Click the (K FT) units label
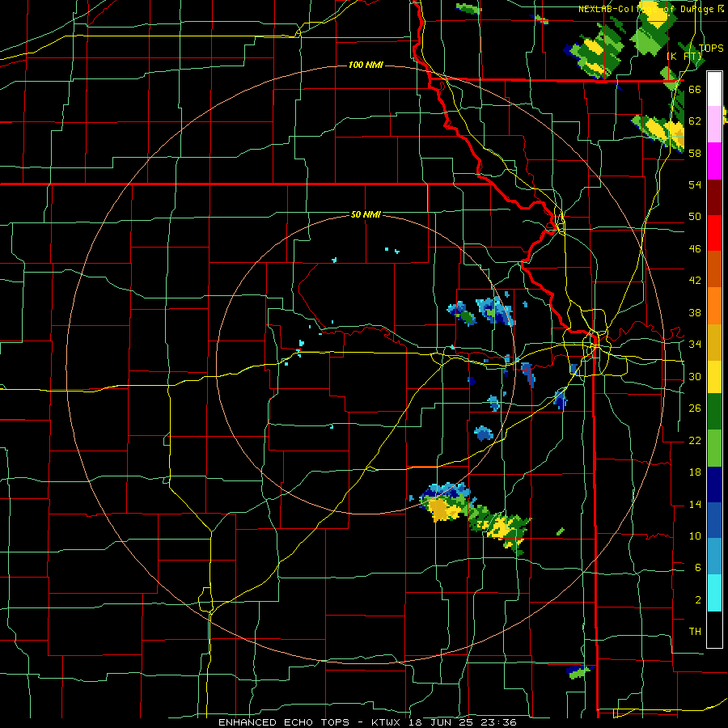 684,56
